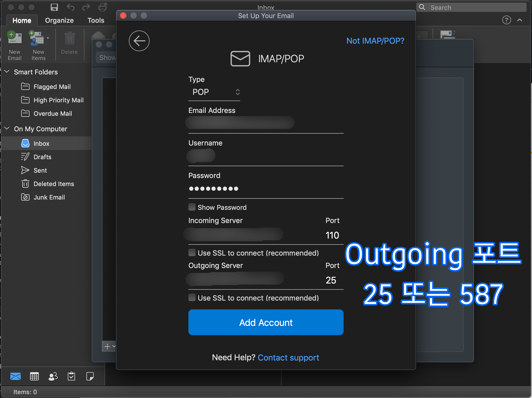Check Use SSL for outgoing server
The image size is (532, 398).
click(192, 298)
